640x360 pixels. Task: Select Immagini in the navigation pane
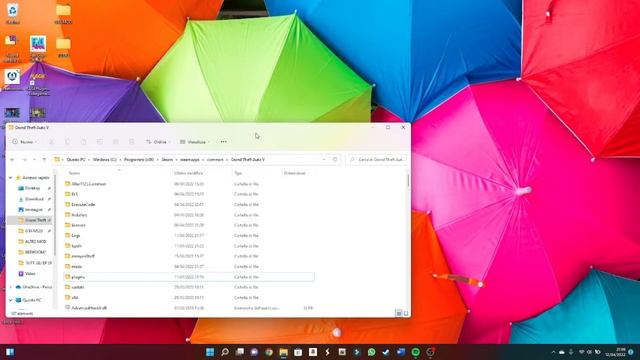click(35, 209)
